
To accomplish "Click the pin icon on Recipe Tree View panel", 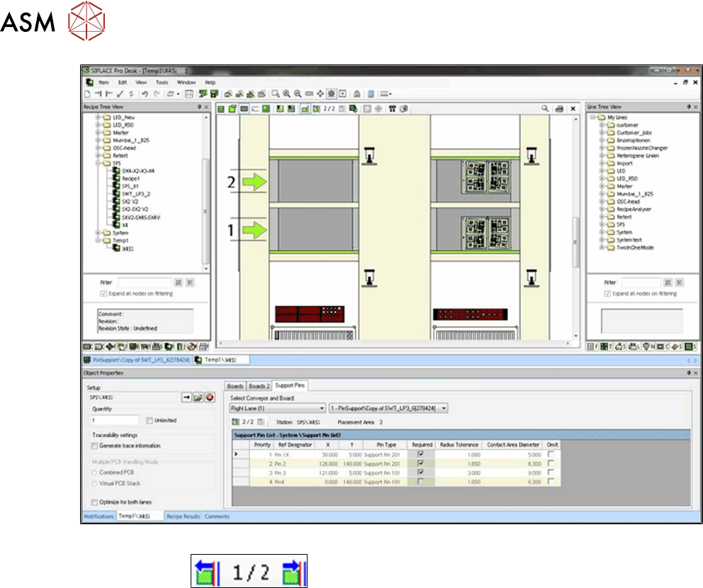I will (200, 107).
